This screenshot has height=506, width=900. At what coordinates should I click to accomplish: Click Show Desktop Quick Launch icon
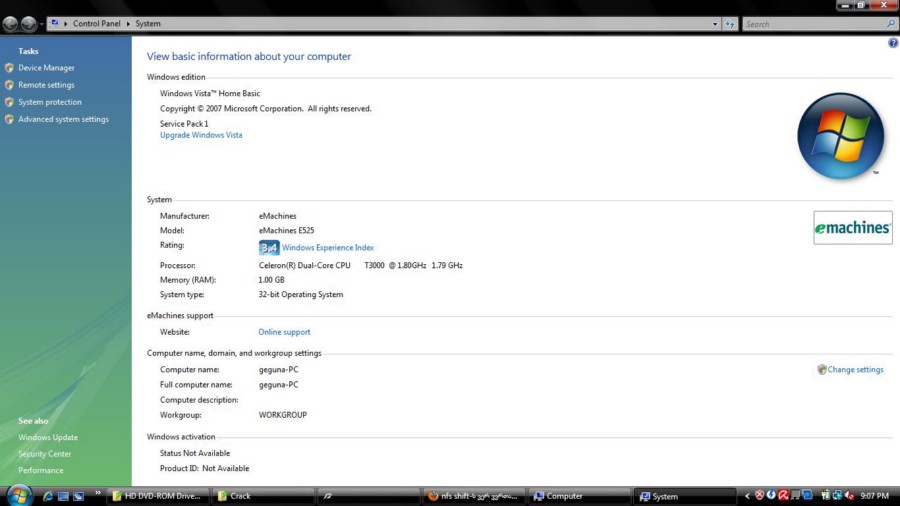63,496
